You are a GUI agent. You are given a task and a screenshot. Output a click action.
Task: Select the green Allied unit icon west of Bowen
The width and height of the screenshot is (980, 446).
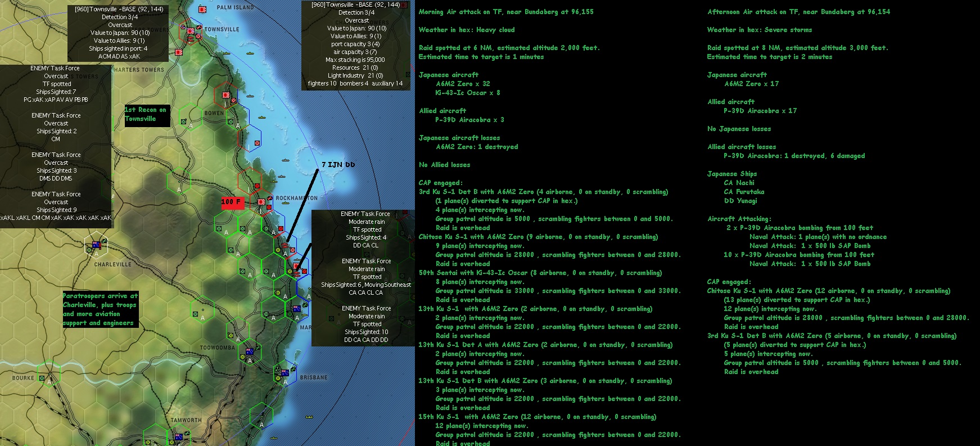point(183,120)
